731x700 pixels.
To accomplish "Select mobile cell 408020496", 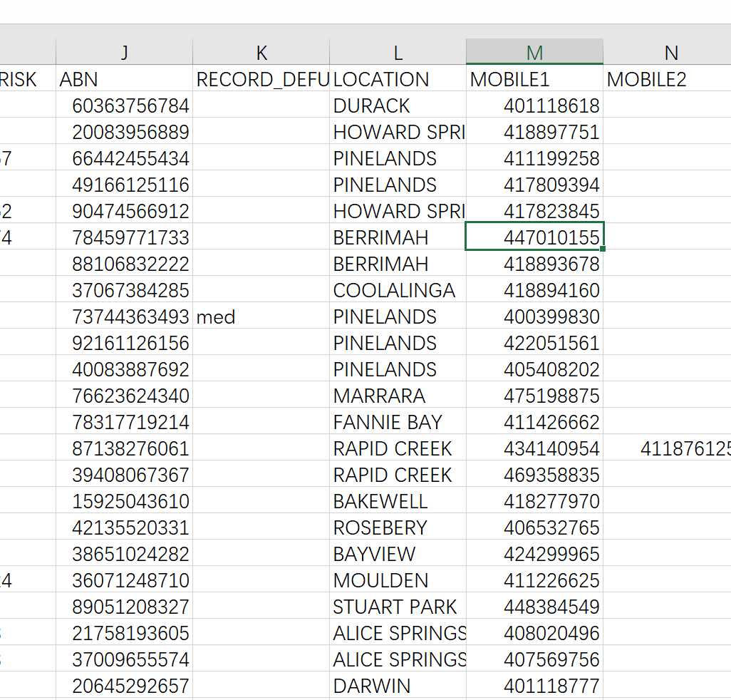I will tap(534, 632).
